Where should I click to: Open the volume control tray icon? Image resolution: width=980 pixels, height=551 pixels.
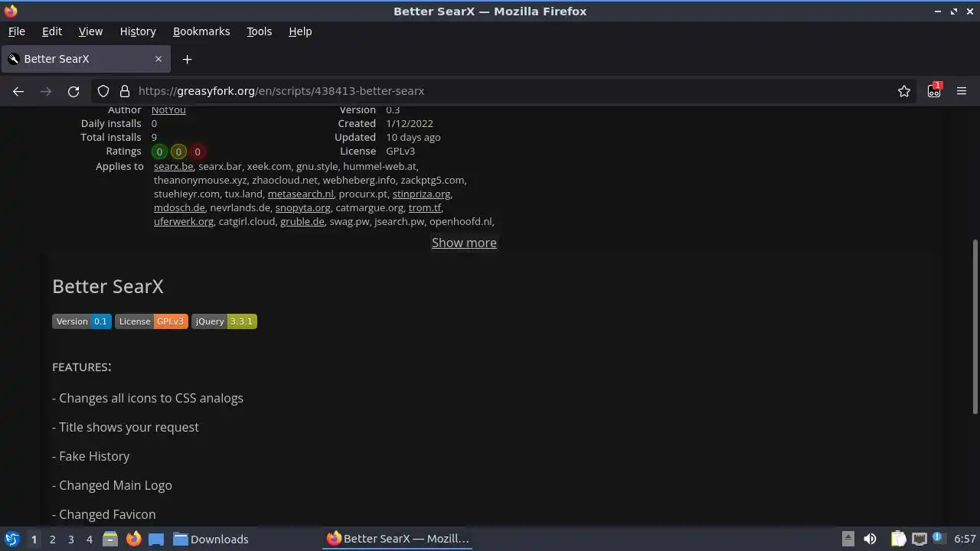(x=870, y=539)
